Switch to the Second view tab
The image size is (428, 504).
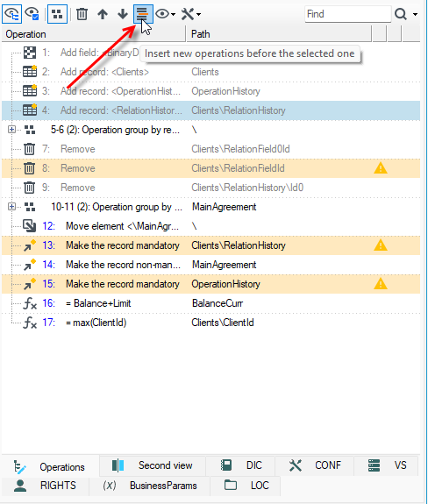tap(153, 465)
